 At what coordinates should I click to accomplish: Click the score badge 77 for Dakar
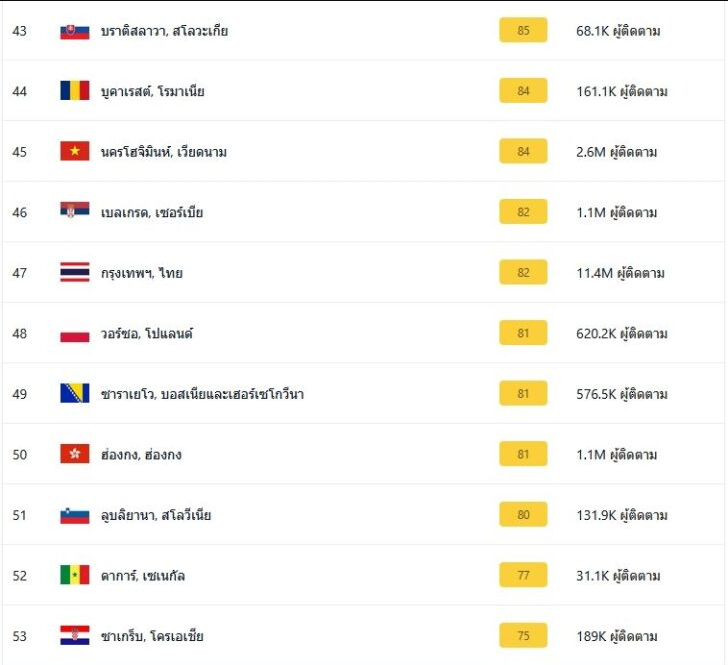(523, 575)
